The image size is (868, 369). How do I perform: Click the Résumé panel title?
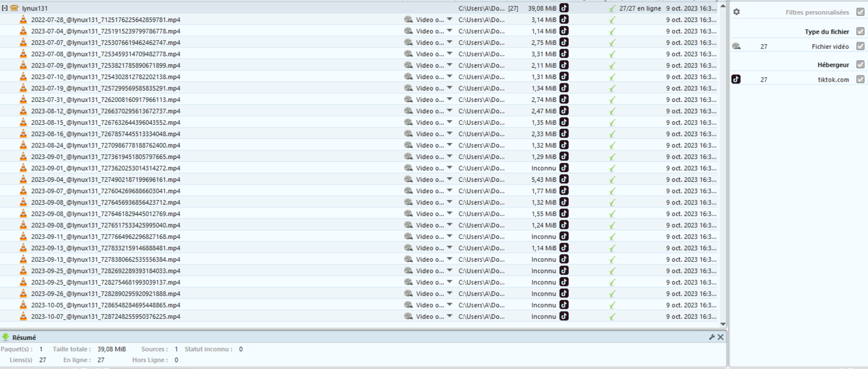click(x=24, y=337)
